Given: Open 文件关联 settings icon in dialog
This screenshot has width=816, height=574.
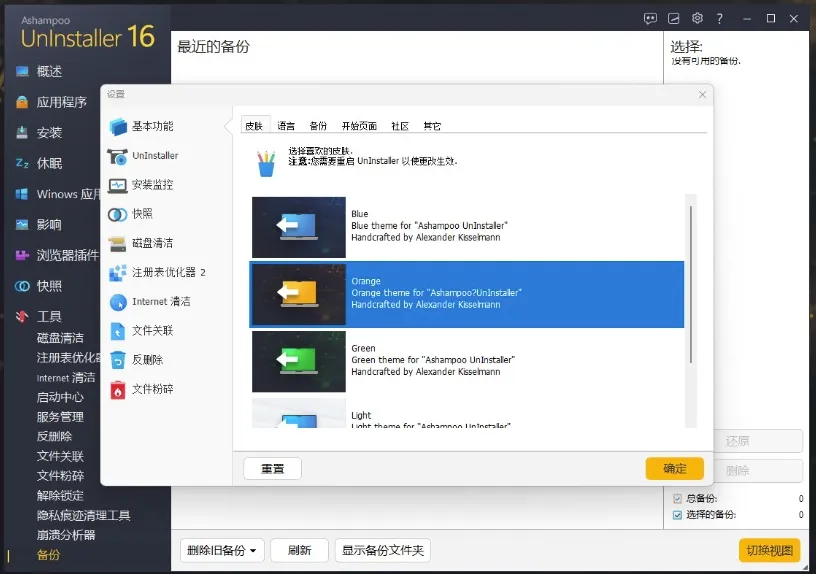Looking at the screenshot, I should pyautogui.click(x=118, y=331).
